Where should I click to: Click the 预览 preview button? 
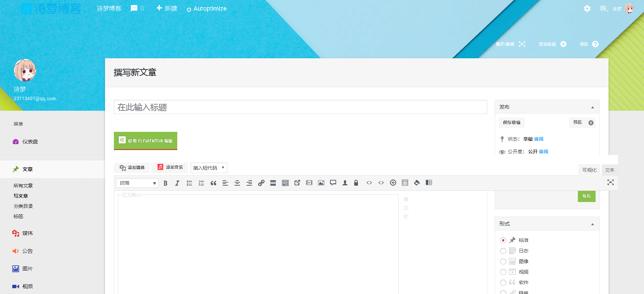click(x=582, y=123)
